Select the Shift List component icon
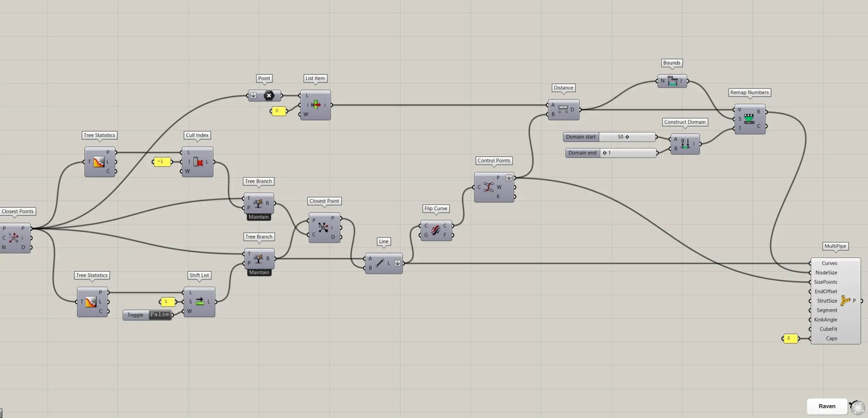Screen dimensions: 868x418 [200, 301]
